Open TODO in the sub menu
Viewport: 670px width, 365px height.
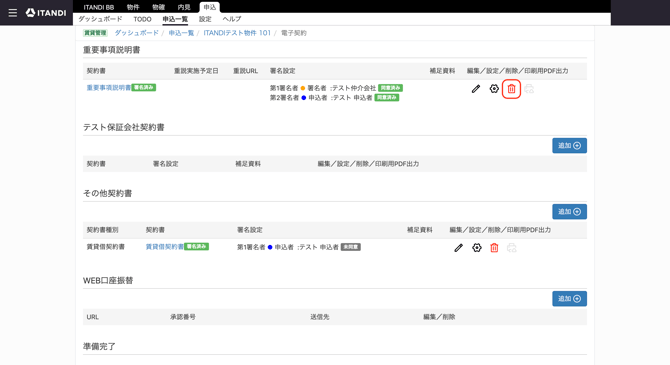coord(142,19)
